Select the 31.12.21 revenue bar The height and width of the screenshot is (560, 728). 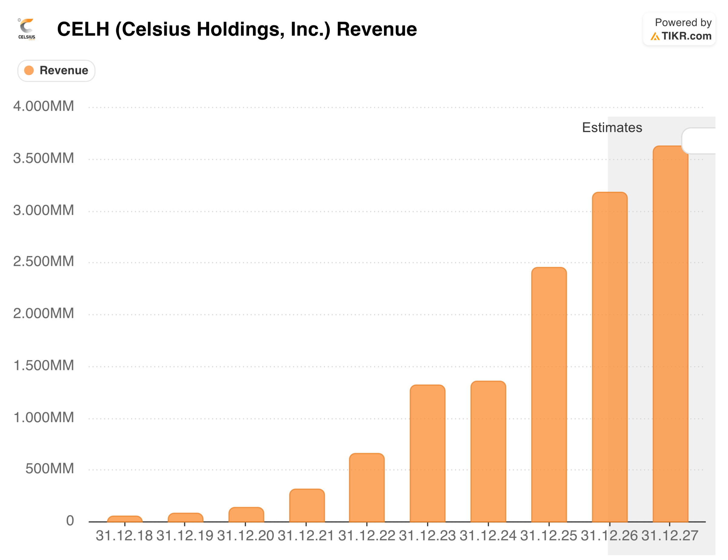pyautogui.click(x=307, y=505)
